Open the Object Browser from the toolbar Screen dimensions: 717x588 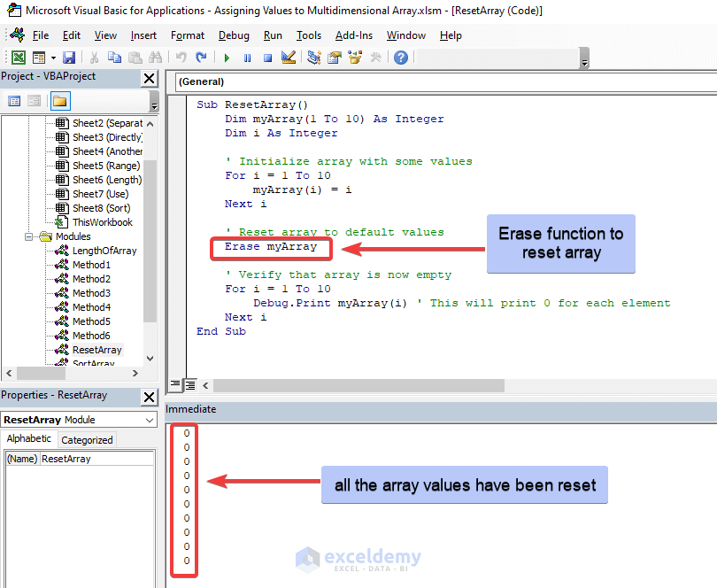[354, 57]
